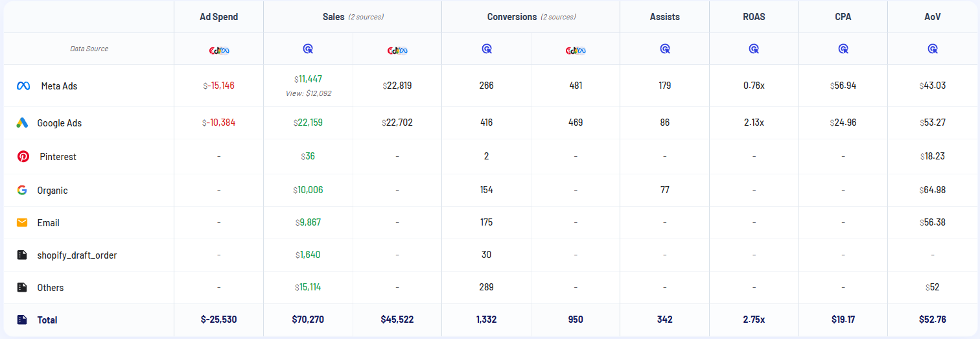This screenshot has height=339, width=980.
Task: Click the CPA column header
Action: (x=843, y=17)
